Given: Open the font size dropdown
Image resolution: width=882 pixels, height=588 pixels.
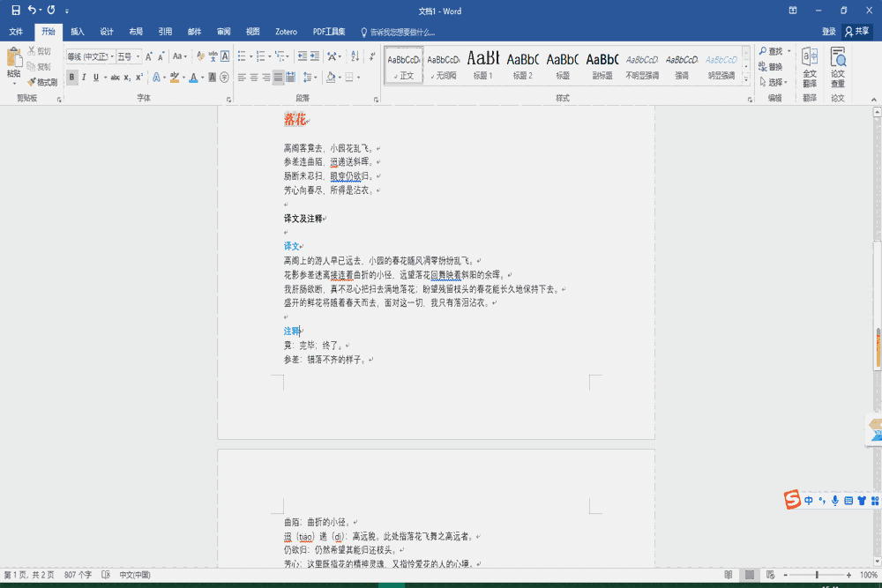Looking at the screenshot, I should [138, 55].
